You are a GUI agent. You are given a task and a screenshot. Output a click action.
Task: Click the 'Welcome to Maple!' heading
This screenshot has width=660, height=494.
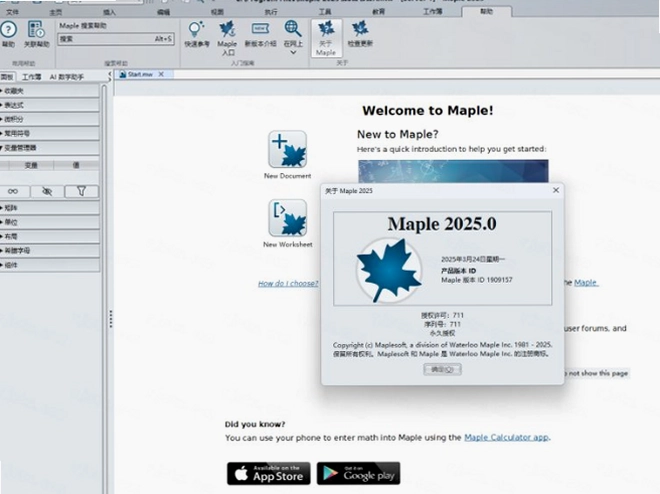point(428,111)
